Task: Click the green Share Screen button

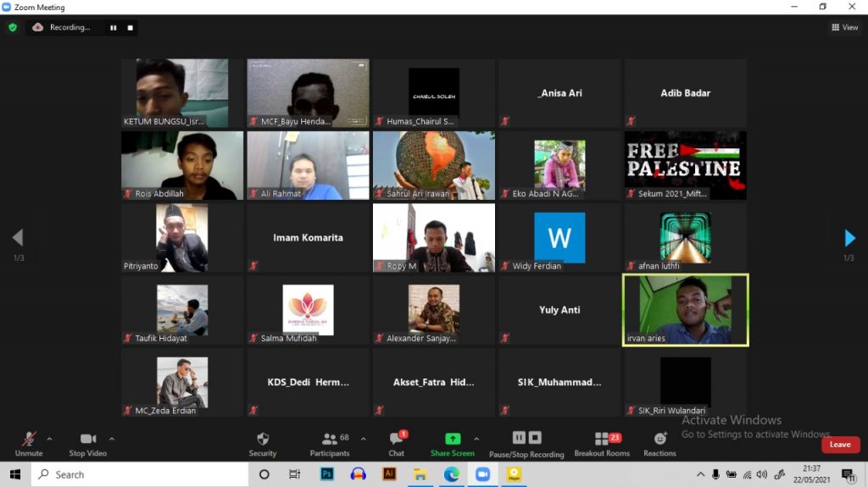Action: 453,440
